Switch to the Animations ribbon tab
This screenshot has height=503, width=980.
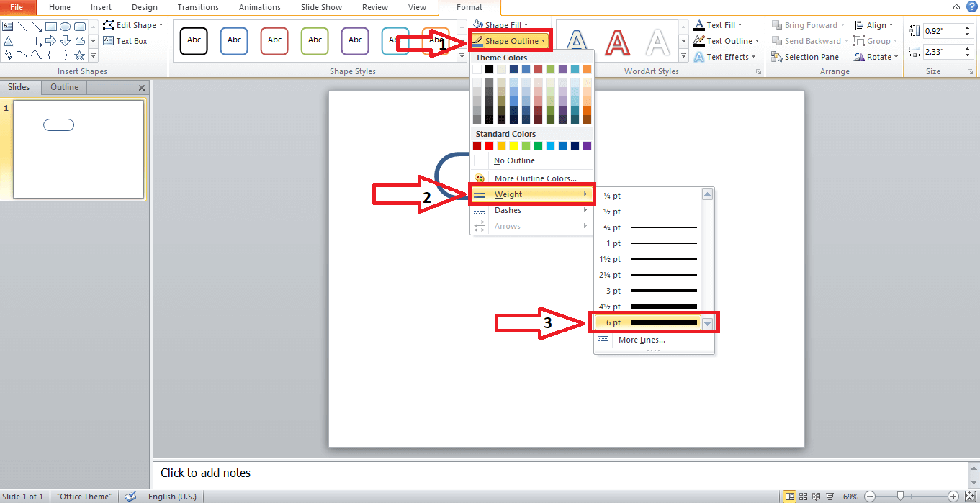pyautogui.click(x=259, y=7)
